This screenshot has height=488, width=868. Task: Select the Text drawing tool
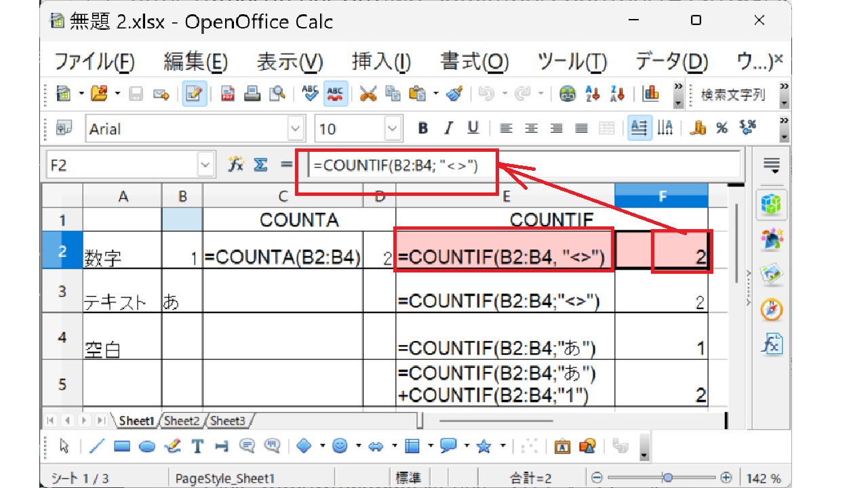(197, 446)
